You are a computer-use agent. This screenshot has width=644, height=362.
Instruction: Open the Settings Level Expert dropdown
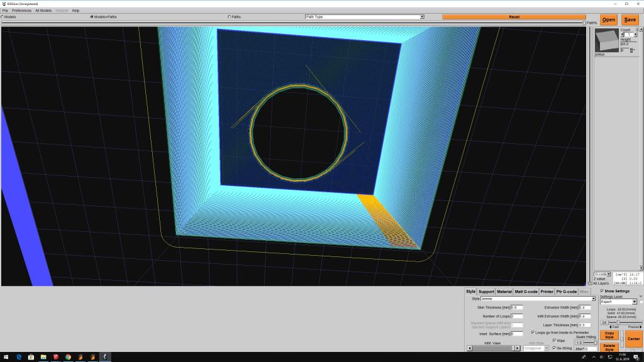coord(634,302)
